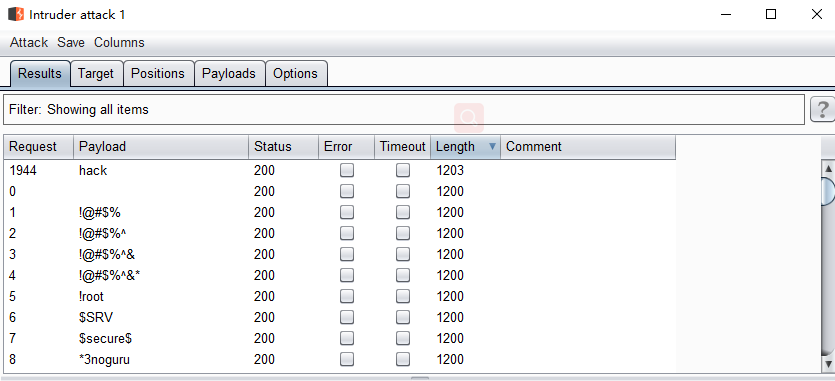Toggle Timeout checkbox for $SRV row

tap(403, 317)
